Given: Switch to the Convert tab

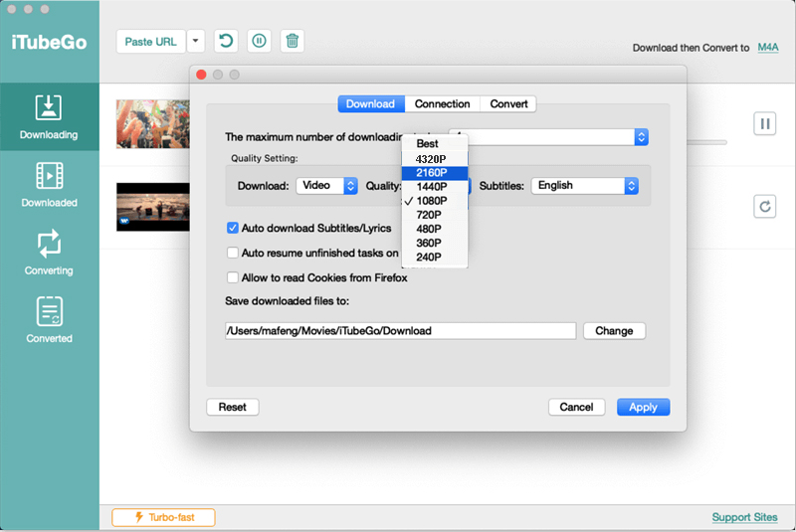Looking at the screenshot, I should coord(508,104).
